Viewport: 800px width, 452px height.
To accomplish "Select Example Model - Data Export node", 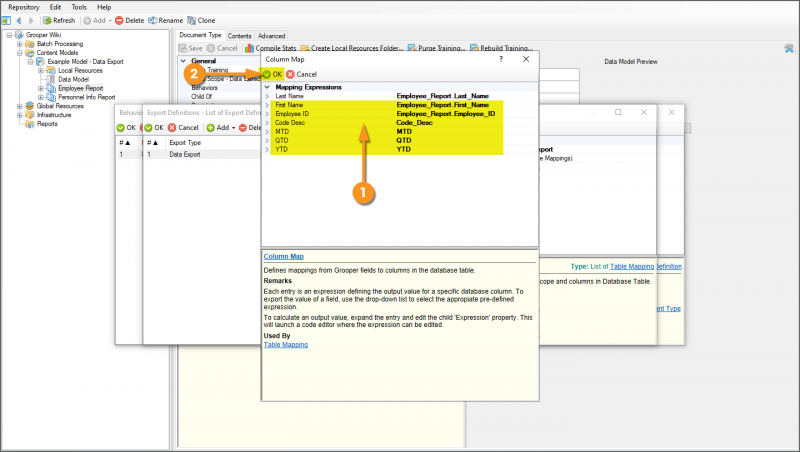I will 85,62.
